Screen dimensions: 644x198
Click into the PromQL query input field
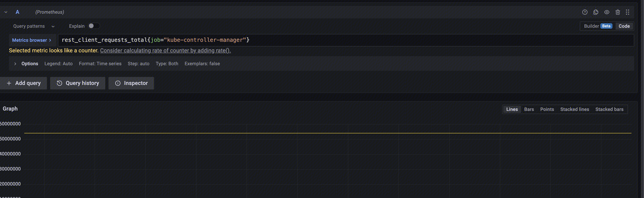(343, 40)
